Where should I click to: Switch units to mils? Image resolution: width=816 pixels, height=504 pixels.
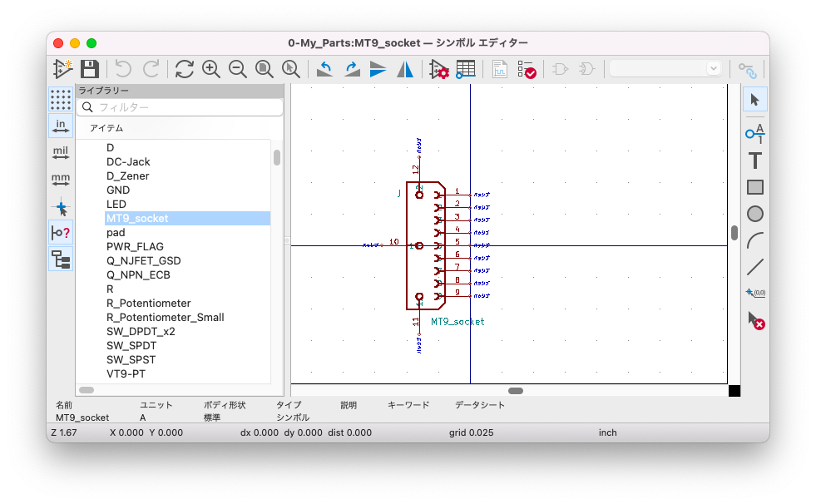click(61, 152)
